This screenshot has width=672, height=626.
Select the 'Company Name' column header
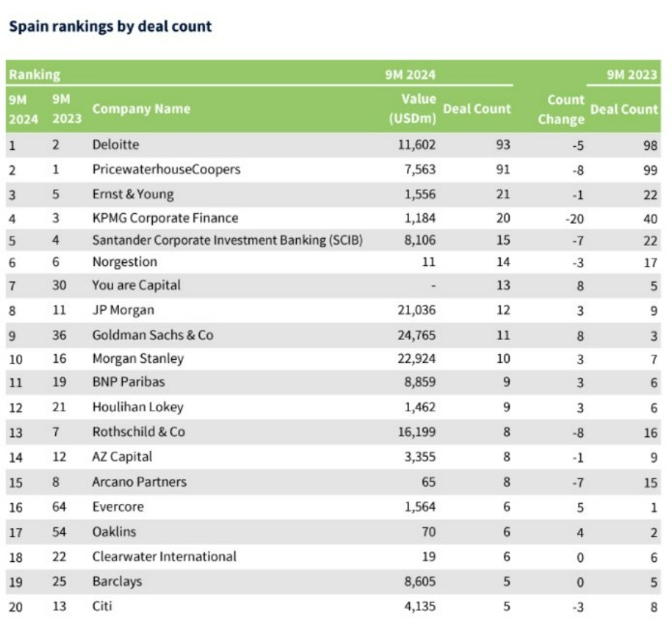[141, 109]
